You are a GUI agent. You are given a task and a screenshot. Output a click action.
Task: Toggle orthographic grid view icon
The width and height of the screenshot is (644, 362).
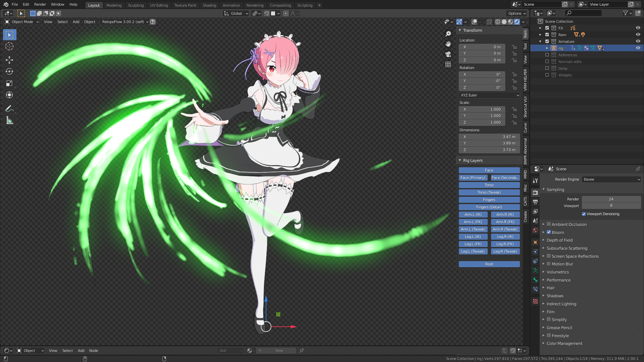tap(448, 65)
